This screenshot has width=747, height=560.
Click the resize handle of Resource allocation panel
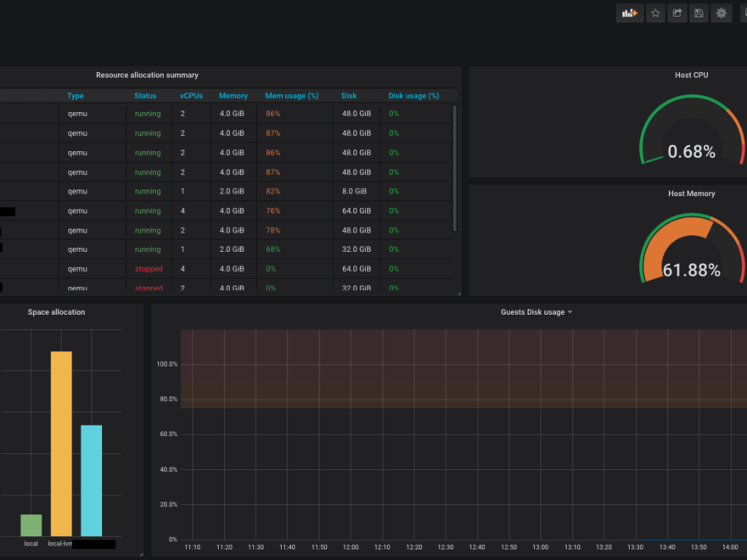[458, 294]
